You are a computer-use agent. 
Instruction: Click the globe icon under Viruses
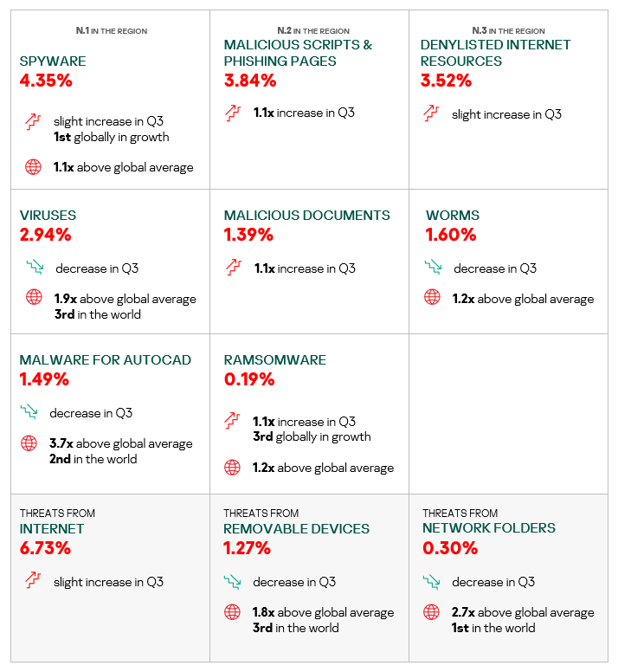34,298
